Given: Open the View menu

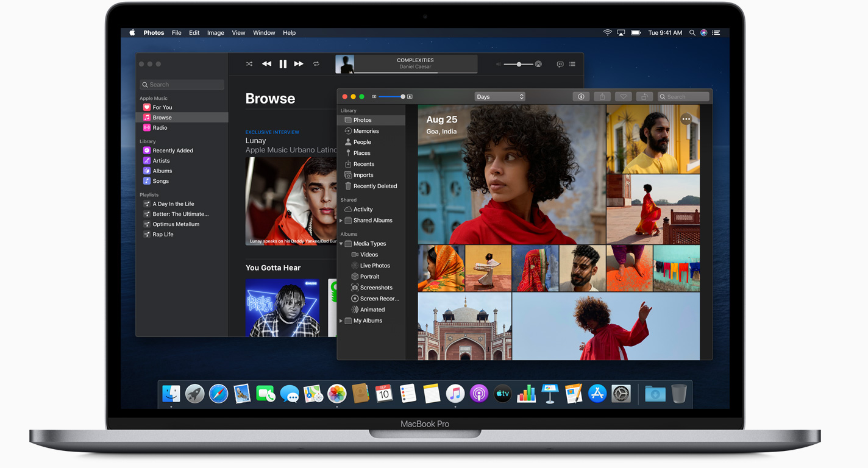Looking at the screenshot, I should [238, 33].
